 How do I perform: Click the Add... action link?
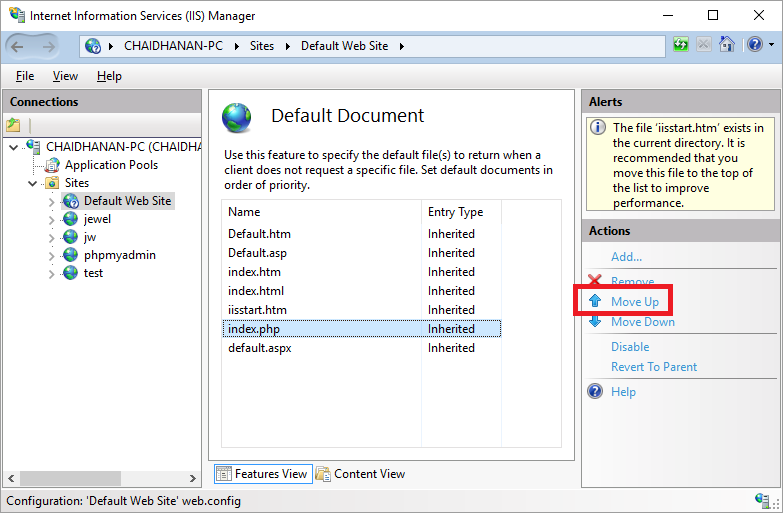click(x=626, y=257)
